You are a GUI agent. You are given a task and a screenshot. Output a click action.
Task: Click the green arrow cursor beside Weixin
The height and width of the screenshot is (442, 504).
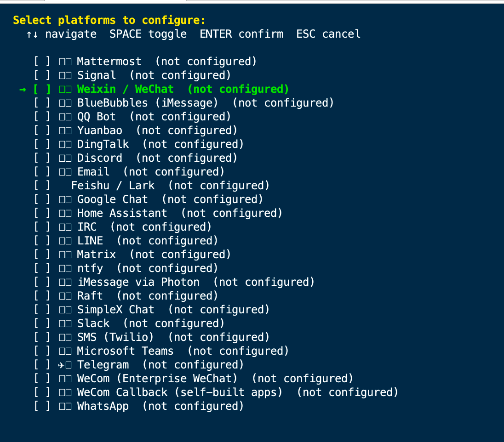click(x=23, y=89)
